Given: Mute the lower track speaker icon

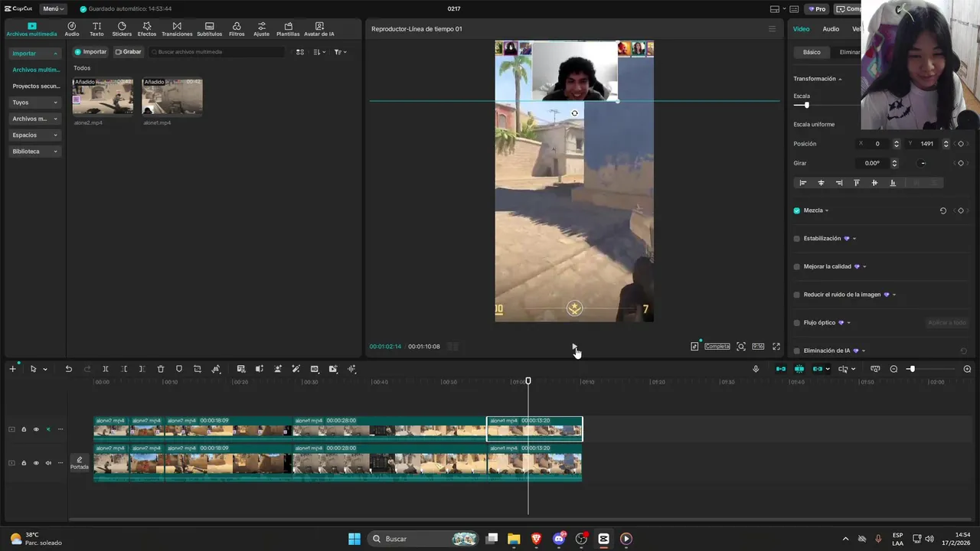Looking at the screenshot, I should click(48, 463).
